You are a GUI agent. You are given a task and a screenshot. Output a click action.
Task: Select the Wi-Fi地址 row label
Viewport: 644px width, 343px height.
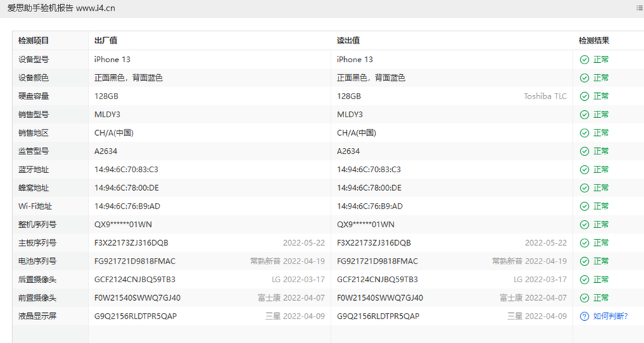[x=35, y=207]
